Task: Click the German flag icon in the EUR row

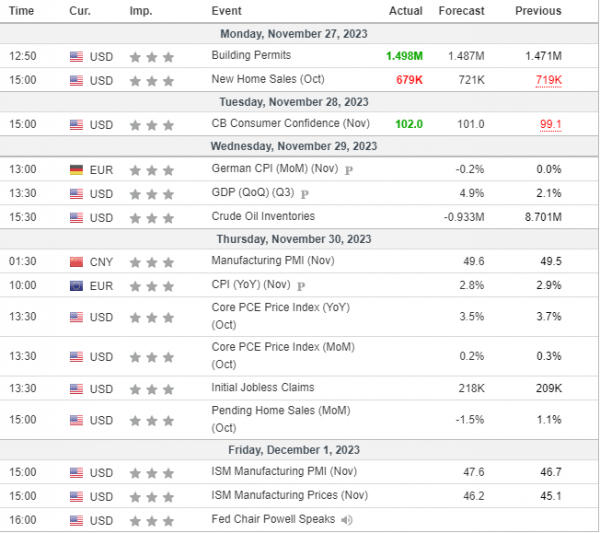Action: tap(76, 171)
